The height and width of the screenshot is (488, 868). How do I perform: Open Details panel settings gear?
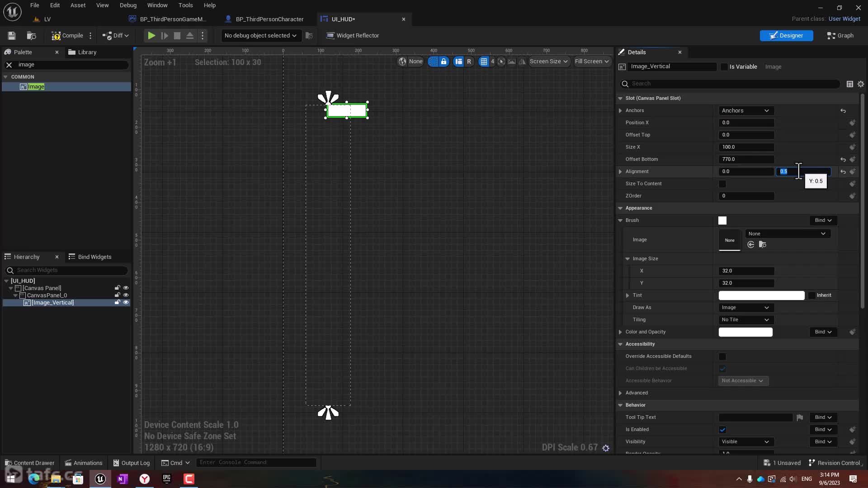point(861,84)
